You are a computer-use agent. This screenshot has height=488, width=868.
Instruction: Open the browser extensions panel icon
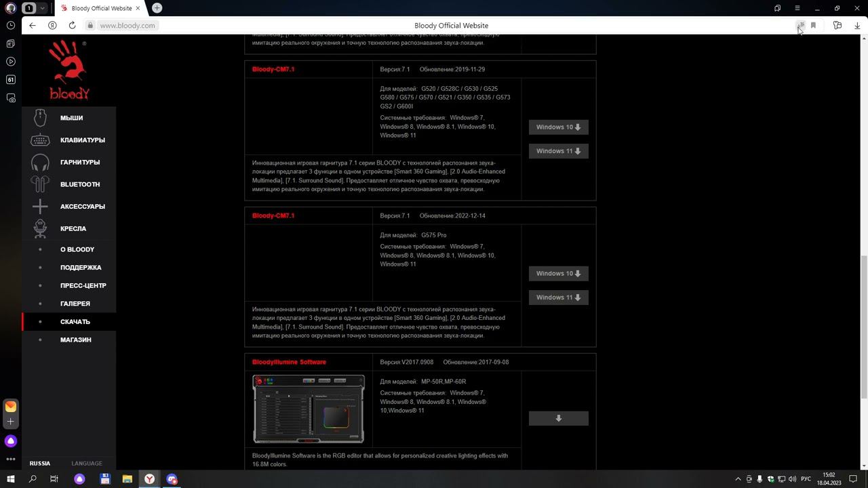[x=837, y=25]
